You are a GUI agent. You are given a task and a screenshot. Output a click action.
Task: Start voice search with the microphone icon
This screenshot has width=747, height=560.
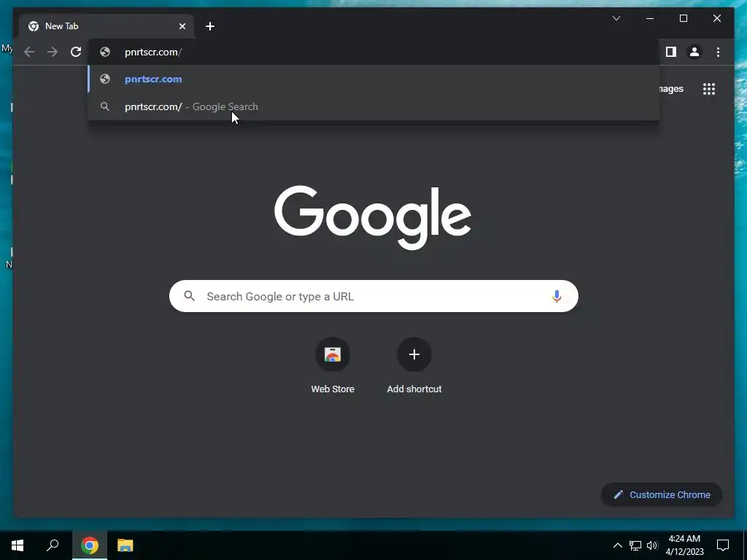point(557,296)
